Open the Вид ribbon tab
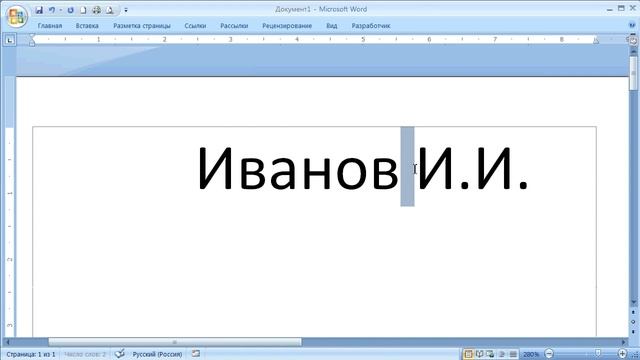The width and height of the screenshot is (640, 360). click(x=331, y=26)
